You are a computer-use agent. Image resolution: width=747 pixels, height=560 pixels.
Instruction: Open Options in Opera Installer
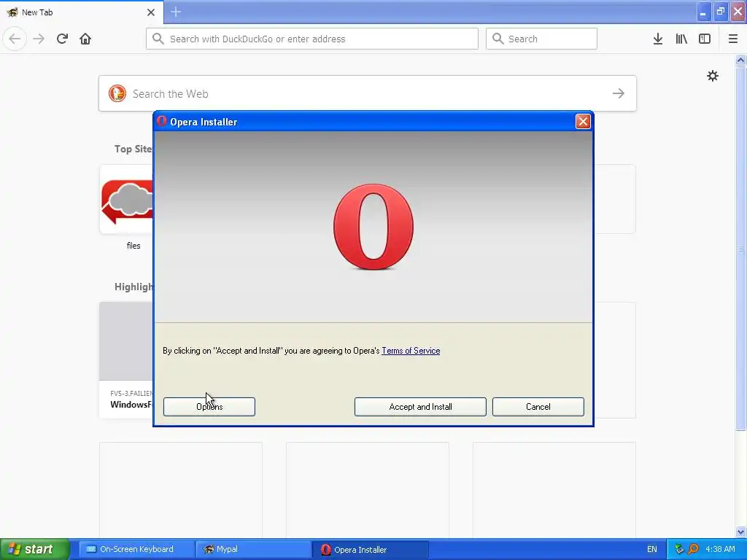(x=209, y=407)
